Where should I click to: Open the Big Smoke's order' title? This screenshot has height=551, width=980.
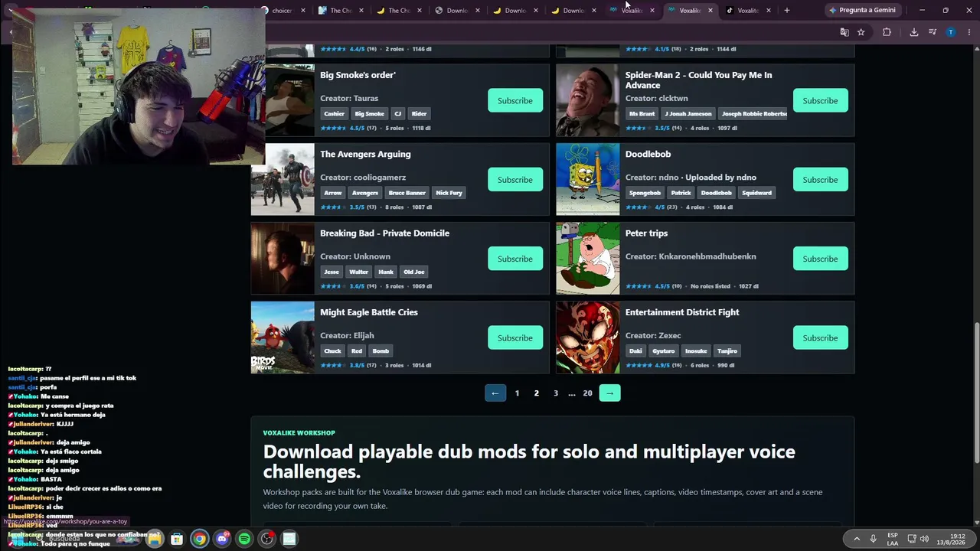(x=358, y=75)
